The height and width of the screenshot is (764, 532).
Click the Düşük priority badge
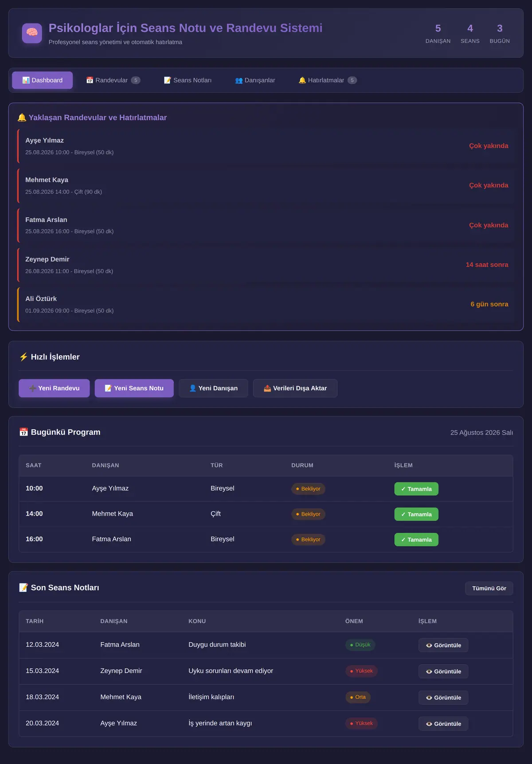click(360, 645)
